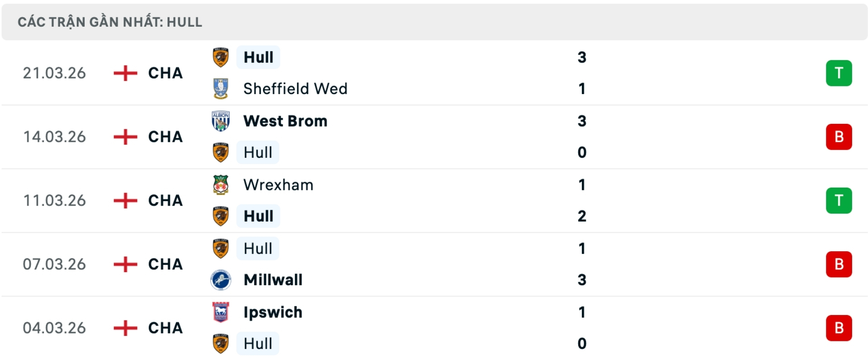Open the Wrexham team link
The image size is (868, 358).
pyautogui.click(x=278, y=185)
